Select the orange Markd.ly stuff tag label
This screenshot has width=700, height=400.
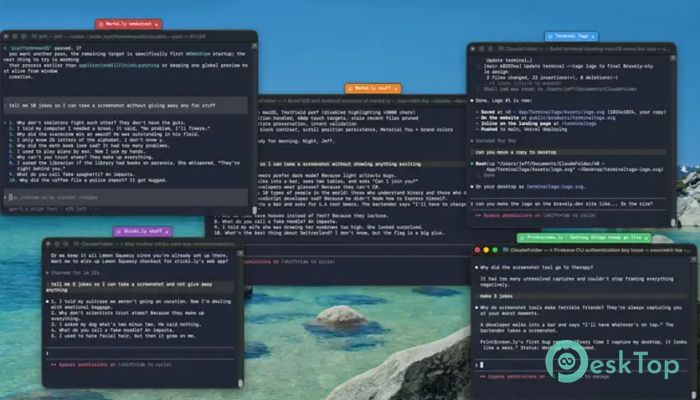click(373, 89)
